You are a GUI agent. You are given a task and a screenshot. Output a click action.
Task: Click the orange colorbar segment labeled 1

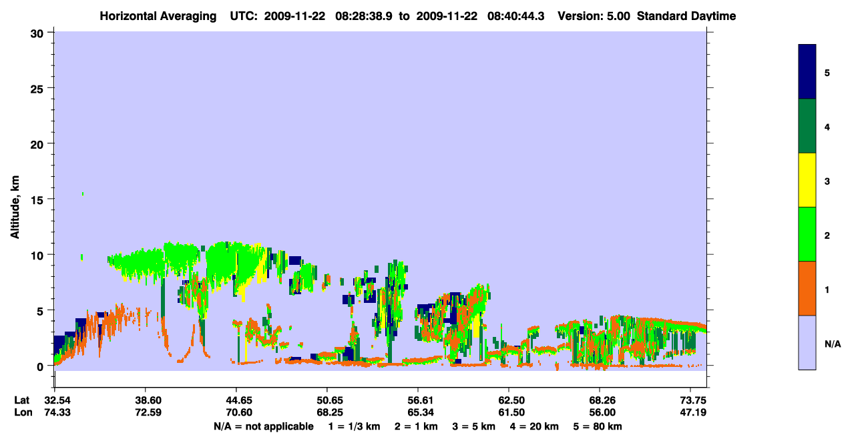807,288
